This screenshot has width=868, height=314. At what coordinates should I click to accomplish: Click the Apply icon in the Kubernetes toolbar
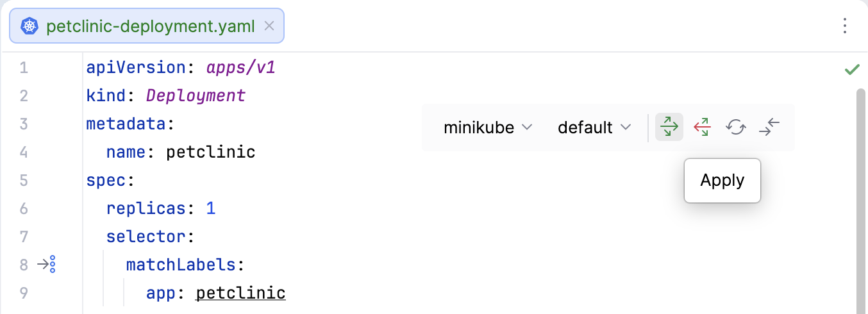[x=669, y=127]
